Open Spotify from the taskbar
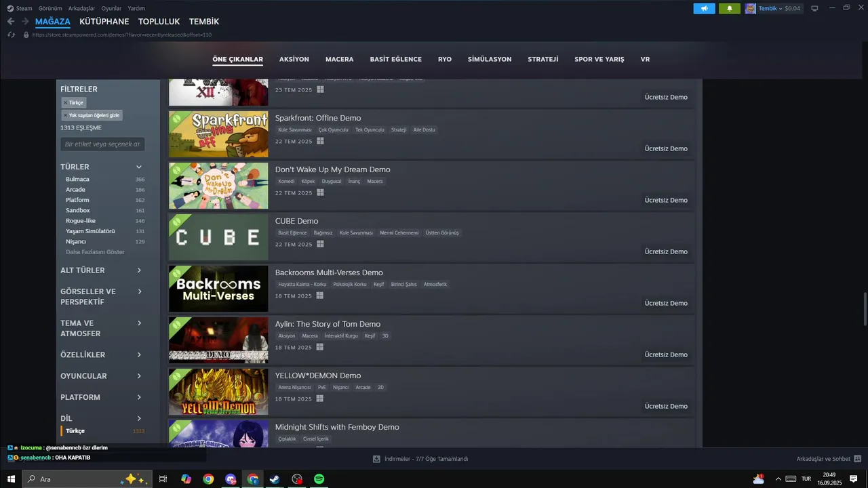The image size is (868, 488). click(319, 479)
